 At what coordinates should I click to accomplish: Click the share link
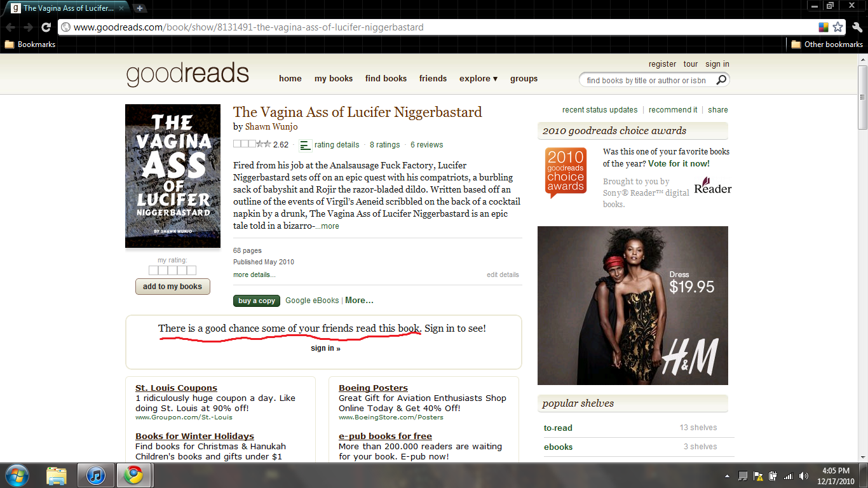[x=718, y=110]
